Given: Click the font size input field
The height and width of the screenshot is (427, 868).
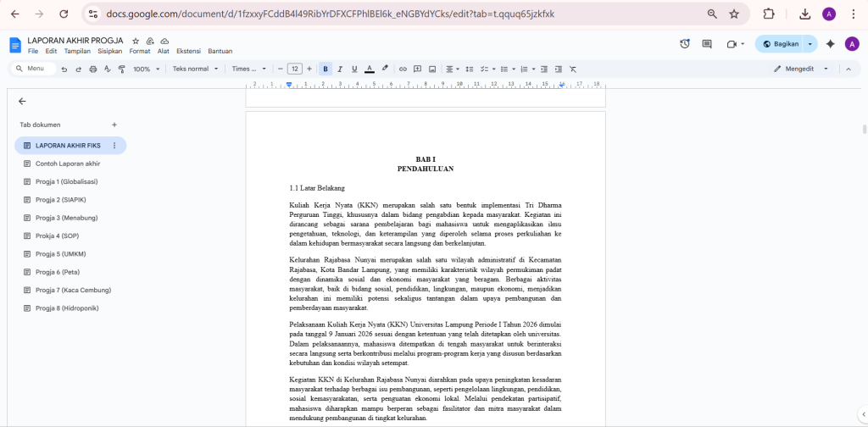Looking at the screenshot, I should [294, 69].
